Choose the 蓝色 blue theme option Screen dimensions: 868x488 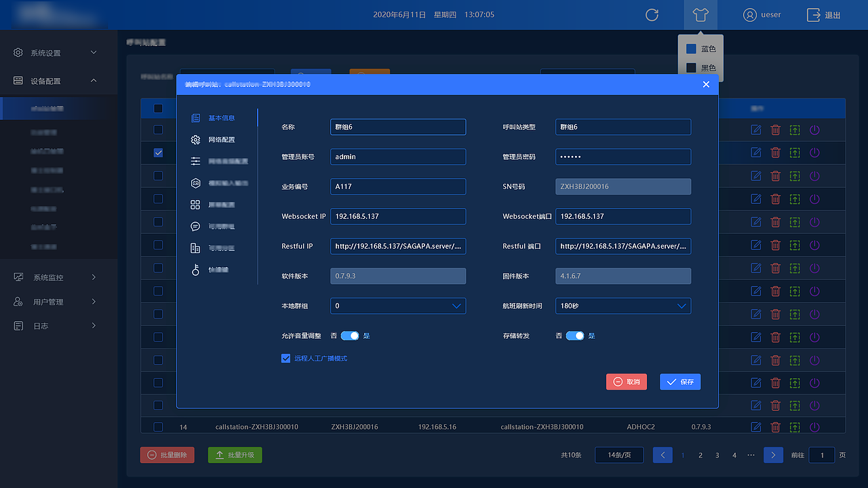coord(701,49)
